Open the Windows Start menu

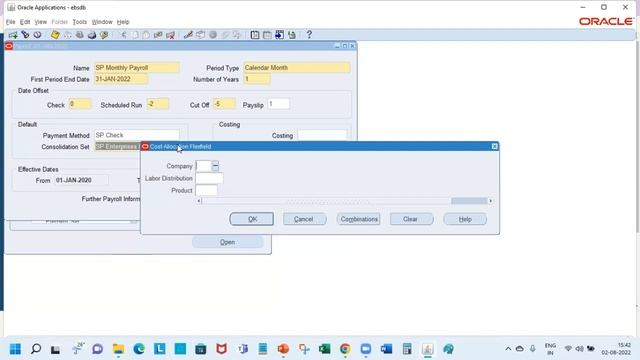pyautogui.click(x=15, y=349)
